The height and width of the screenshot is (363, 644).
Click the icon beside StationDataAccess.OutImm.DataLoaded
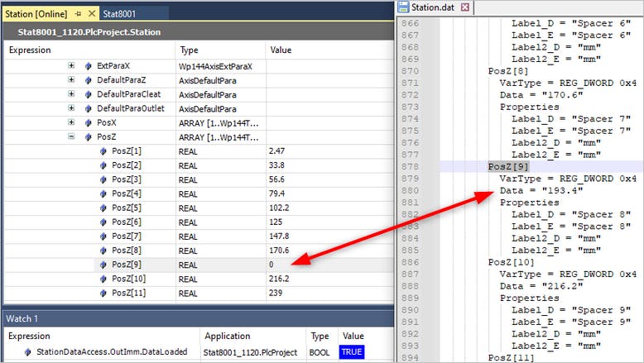tap(28, 352)
